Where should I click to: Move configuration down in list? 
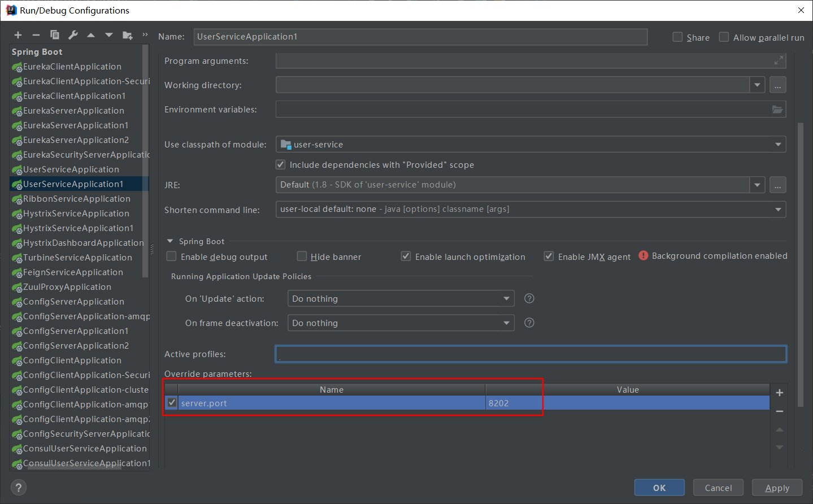click(109, 35)
